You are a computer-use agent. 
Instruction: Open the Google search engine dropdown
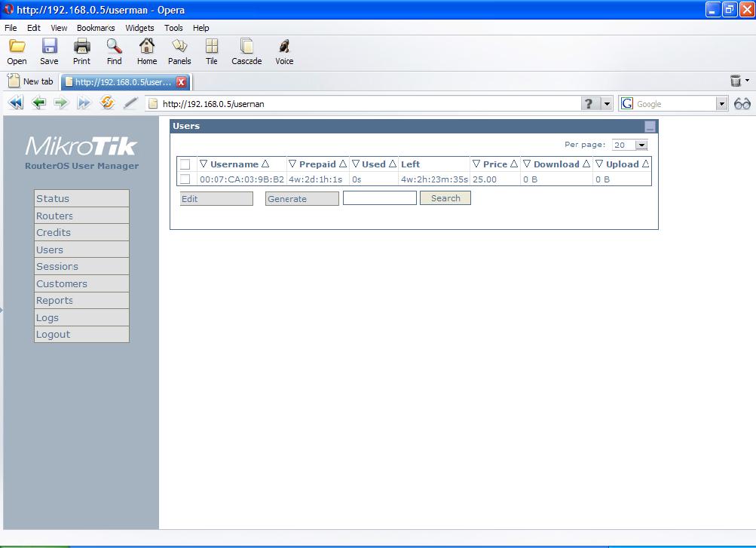[721, 103]
